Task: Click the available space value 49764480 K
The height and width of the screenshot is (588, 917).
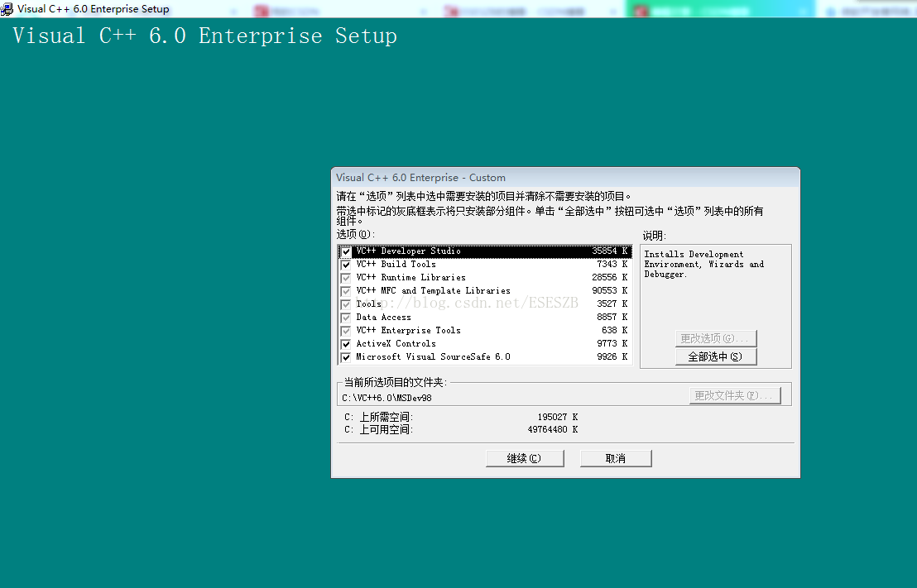Action: point(553,429)
